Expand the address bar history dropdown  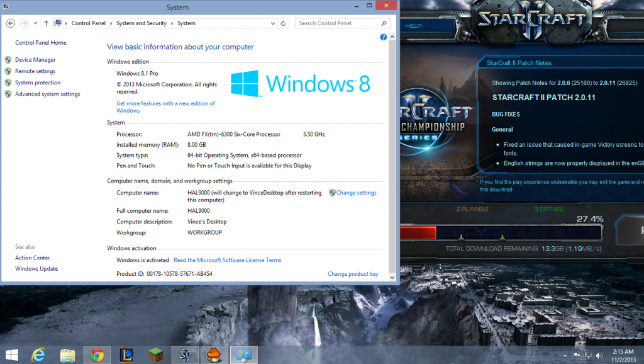pos(272,23)
